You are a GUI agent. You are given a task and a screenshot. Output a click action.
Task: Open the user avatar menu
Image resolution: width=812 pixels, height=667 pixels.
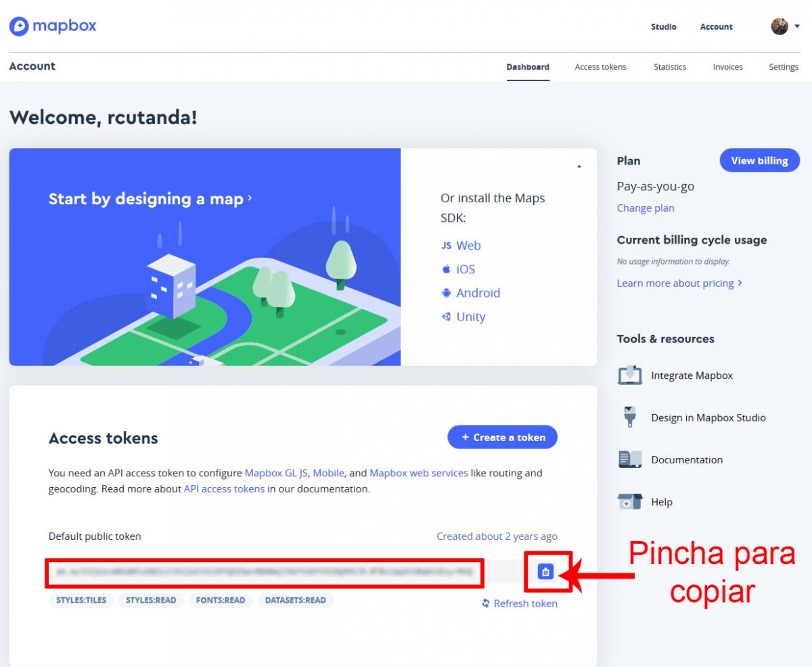780,26
